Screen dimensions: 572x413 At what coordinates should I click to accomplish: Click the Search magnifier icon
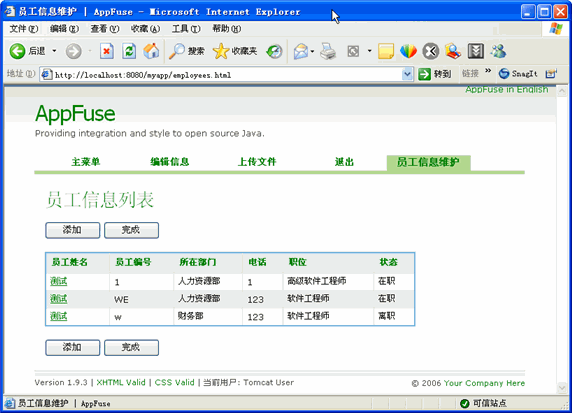coord(177,51)
